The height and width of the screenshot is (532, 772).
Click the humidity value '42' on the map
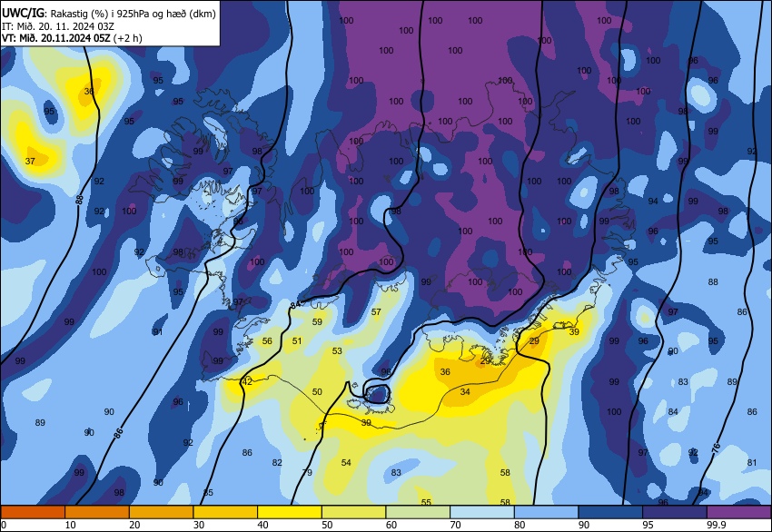tap(247, 382)
